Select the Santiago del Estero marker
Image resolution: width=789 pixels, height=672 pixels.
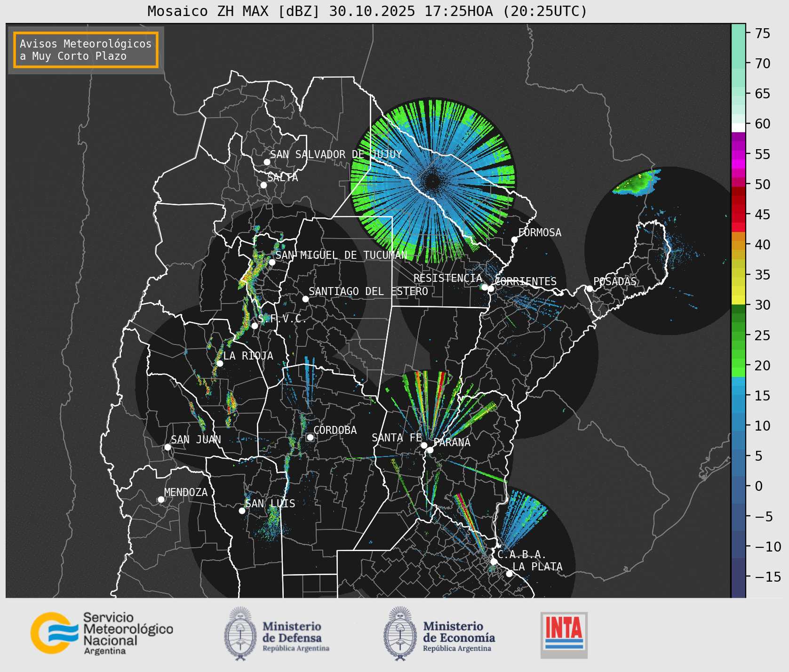coord(305,299)
